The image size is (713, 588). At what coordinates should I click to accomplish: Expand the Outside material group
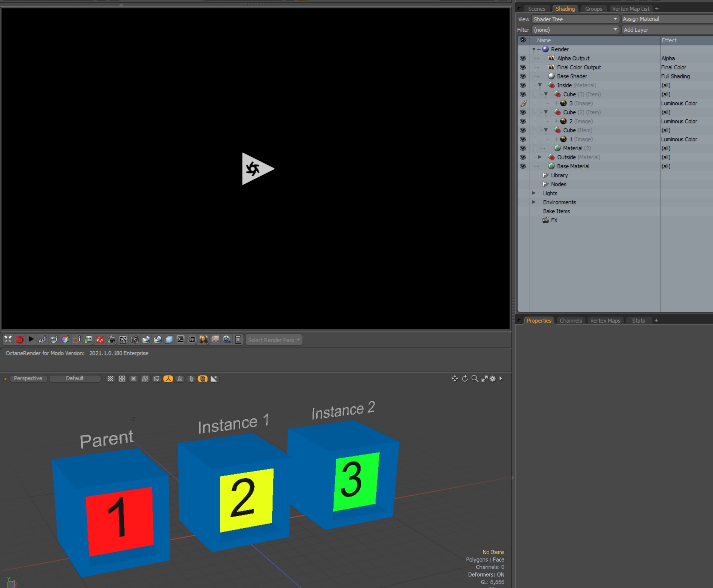pos(540,157)
